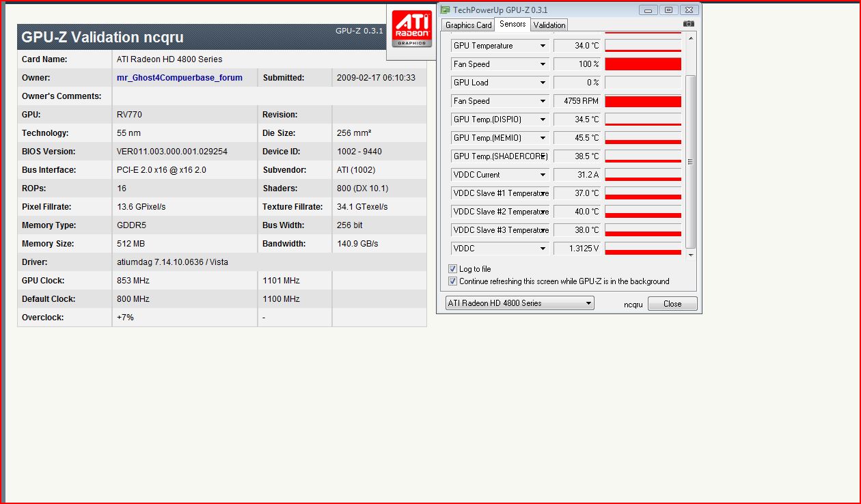The image size is (861, 504).
Task: Open the GPU Temp.(MEMIO) dropdown
Action: (x=543, y=138)
